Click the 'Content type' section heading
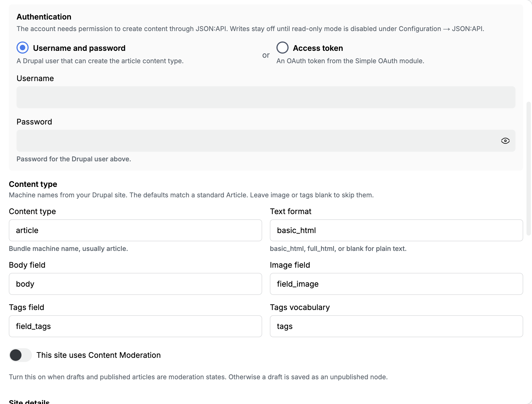Screen dimensions: 532x404 33,184
